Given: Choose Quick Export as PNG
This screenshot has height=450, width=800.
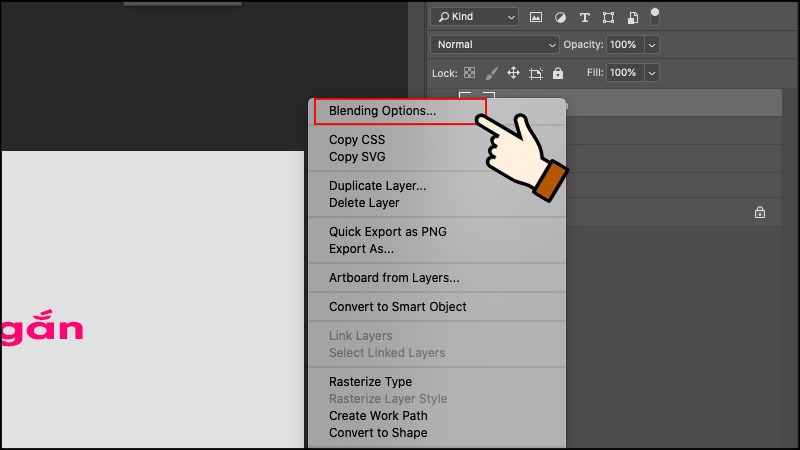Looking at the screenshot, I should click(387, 232).
